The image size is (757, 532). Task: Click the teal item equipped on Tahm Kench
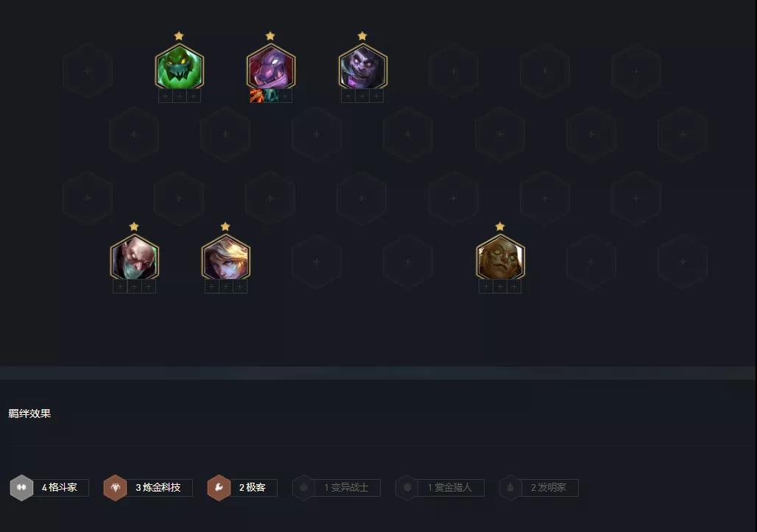271,96
